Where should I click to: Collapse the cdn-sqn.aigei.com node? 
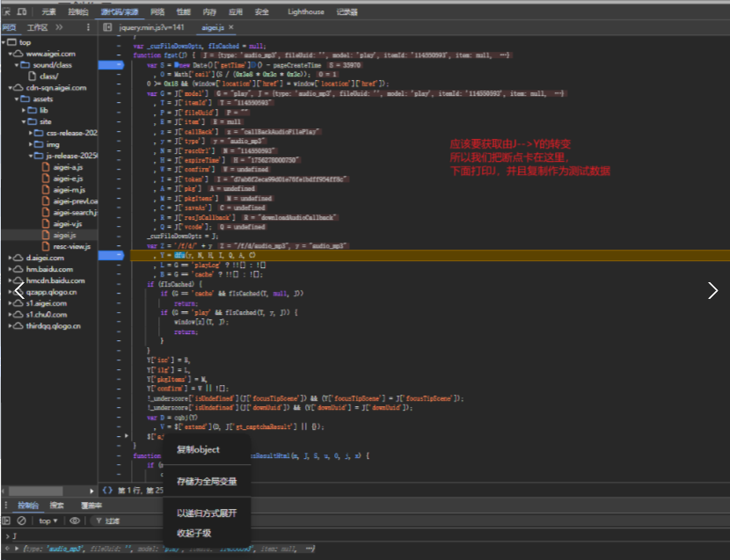pos(10,88)
